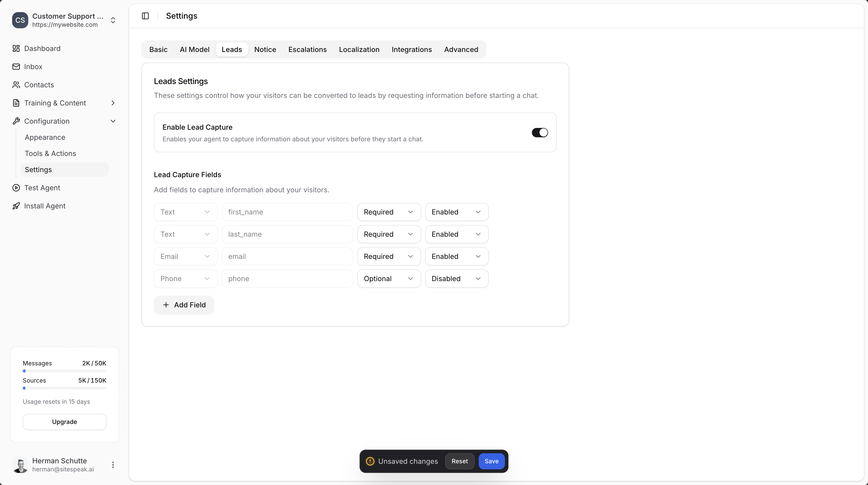Viewport: 868px width, 485px height.
Task: Open Herman Schutte's account options menu
Action: point(113,465)
